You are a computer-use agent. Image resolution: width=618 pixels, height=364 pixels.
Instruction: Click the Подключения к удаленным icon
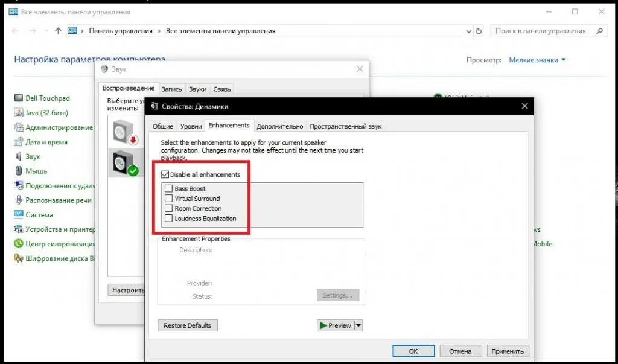19,186
